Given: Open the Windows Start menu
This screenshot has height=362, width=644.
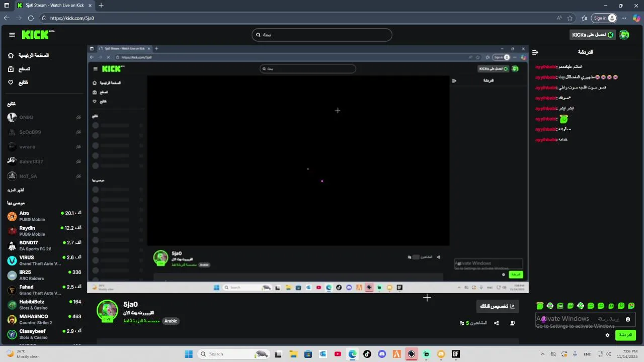Looking at the screenshot, I should point(189,354).
